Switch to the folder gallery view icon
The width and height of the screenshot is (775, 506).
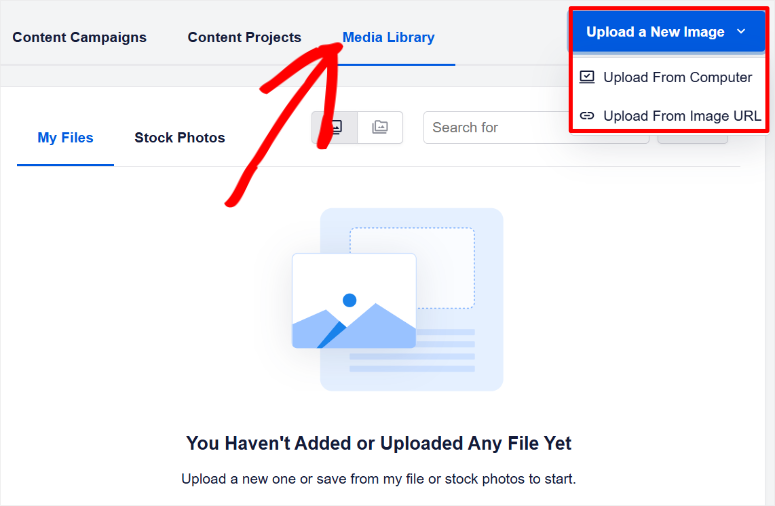pyautogui.click(x=380, y=127)
